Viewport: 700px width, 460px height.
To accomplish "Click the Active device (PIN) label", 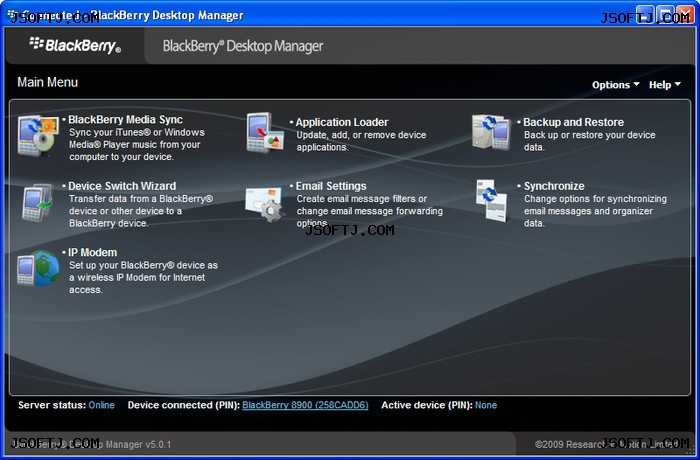I will click(426, 405).
